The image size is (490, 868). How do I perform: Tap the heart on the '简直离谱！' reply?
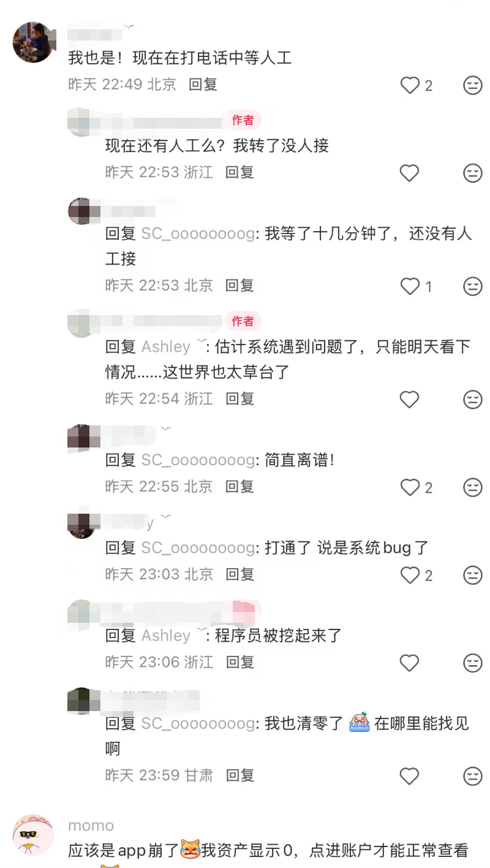click(x=410, y=487)
